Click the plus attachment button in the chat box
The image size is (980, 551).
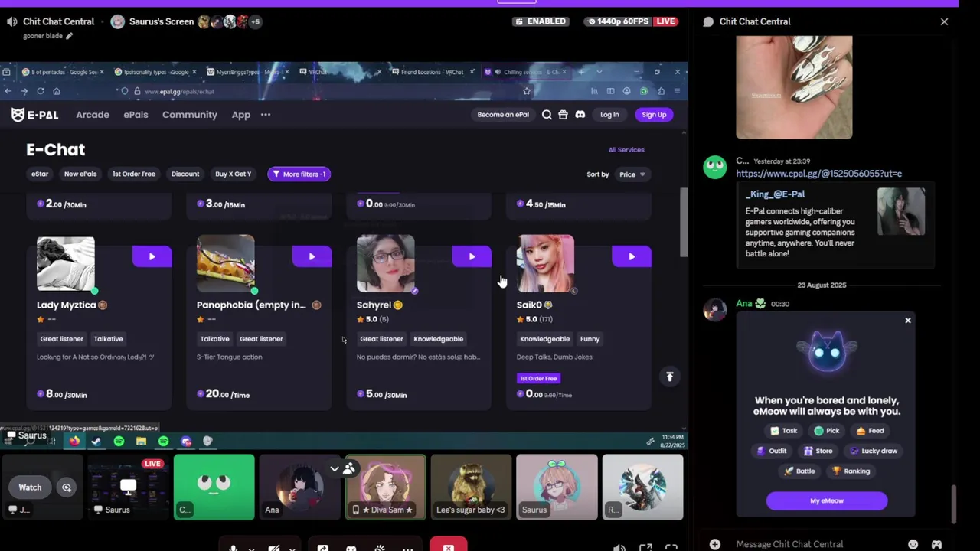click(714, 544)
